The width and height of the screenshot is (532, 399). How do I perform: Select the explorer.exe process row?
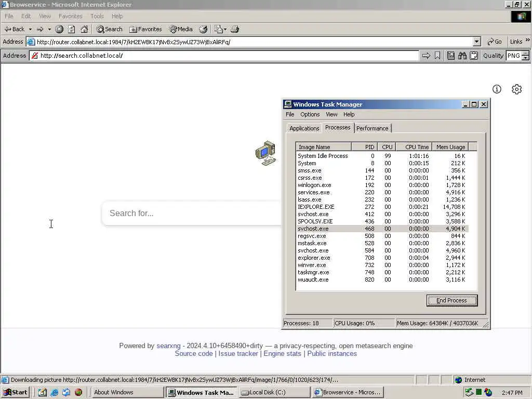[382, 258]
